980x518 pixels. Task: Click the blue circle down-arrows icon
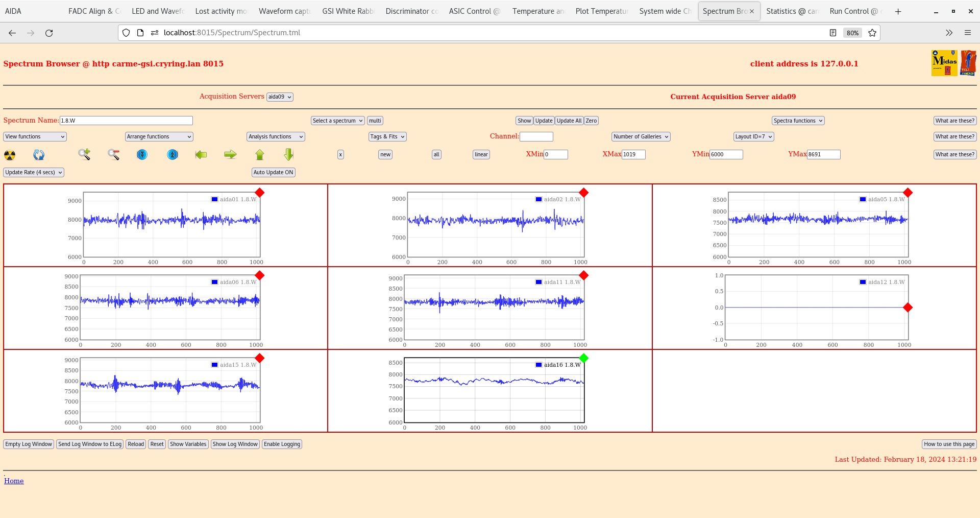[x=142, y=154]
